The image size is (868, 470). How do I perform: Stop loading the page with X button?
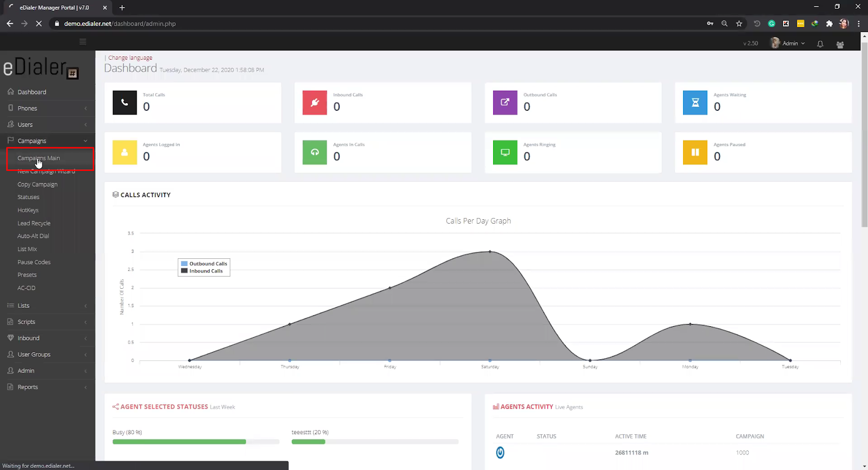point(39,23)
